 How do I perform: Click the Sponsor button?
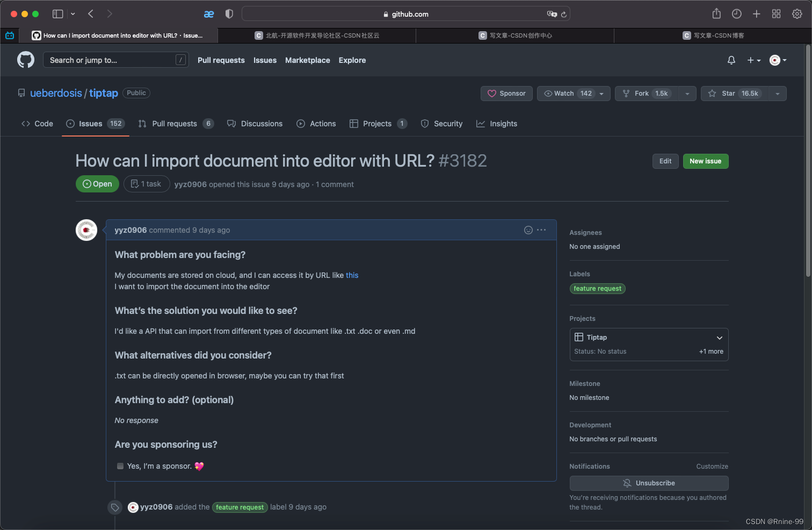(x=506, y=94)
